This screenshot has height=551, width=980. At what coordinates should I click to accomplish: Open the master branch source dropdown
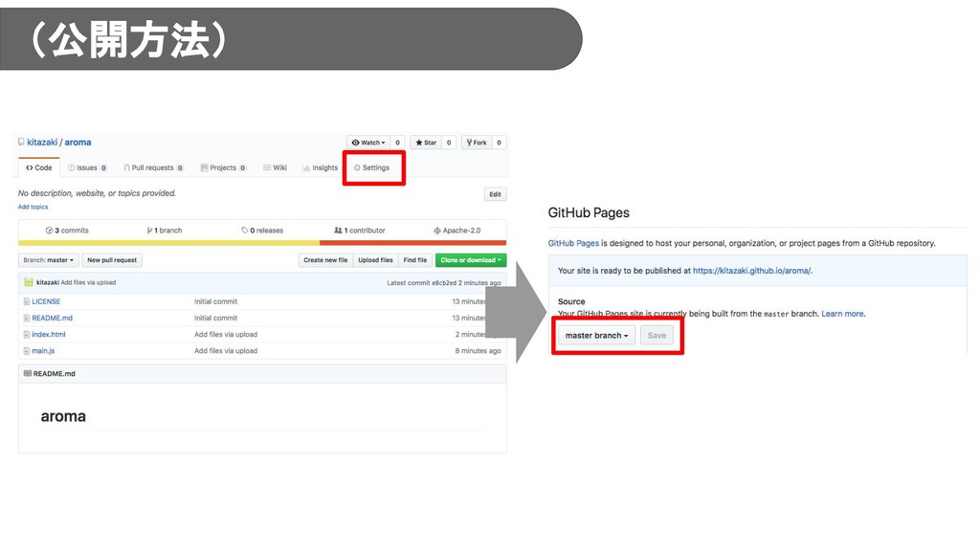[x=597, y=336]
